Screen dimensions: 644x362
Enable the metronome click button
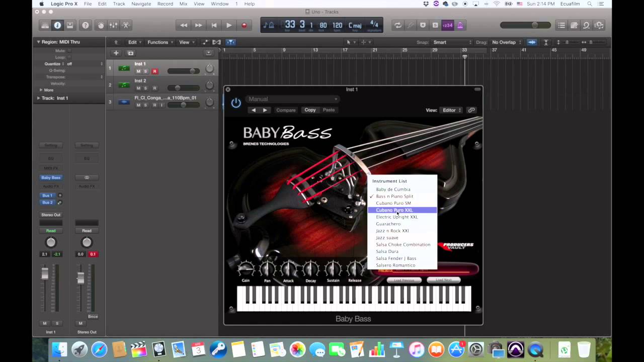coord(460,25)
